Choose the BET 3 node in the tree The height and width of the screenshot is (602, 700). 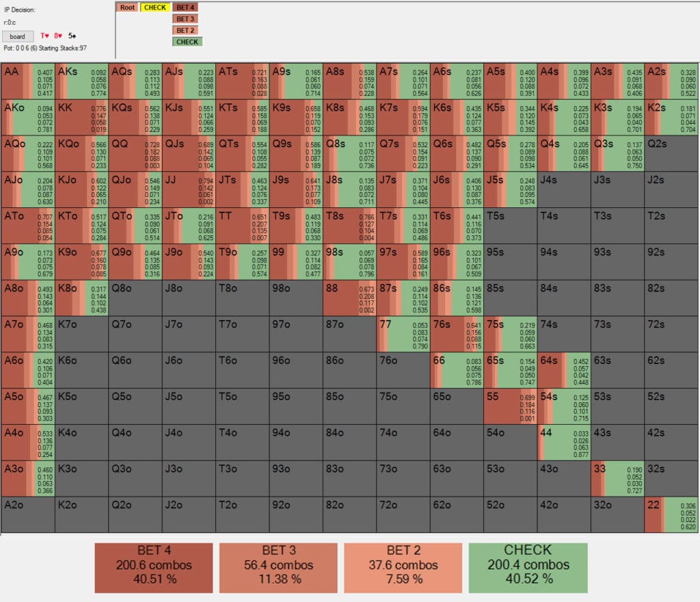point(185,19)
